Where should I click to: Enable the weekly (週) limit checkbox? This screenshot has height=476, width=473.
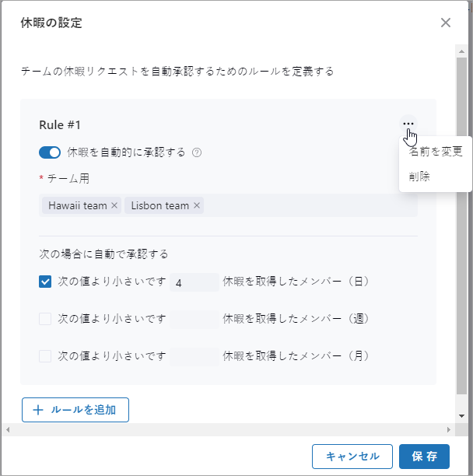(45, 319)
